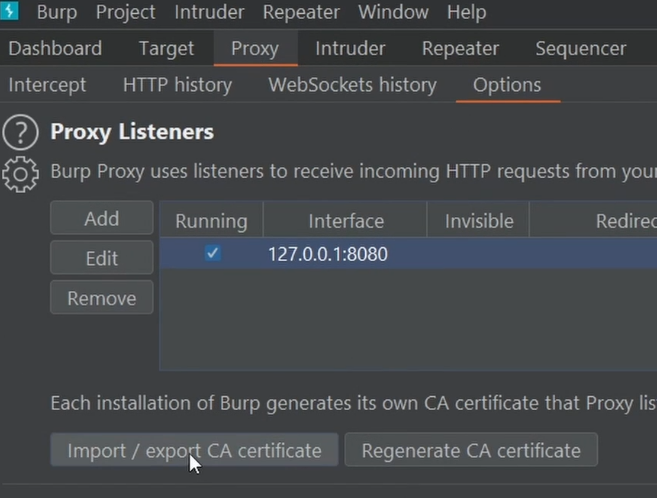Switch to the Dashboard tab
This screenshot has height=498, width=657.
click(55, 48)
